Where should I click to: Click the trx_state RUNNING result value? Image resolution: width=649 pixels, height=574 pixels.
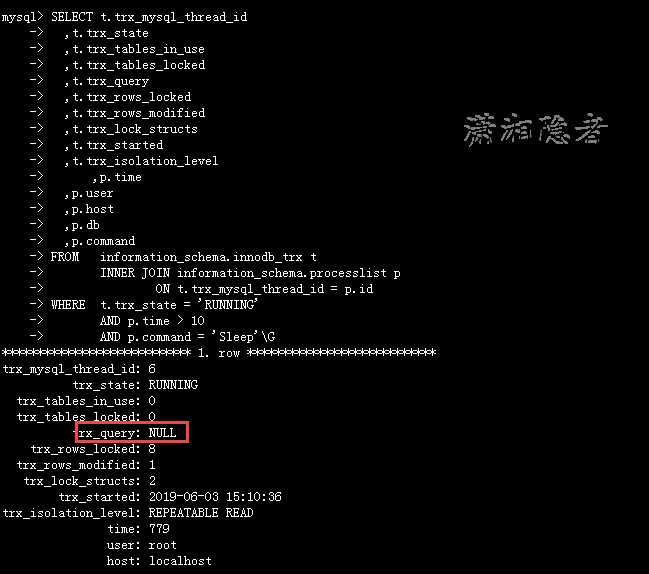[173, 385]
